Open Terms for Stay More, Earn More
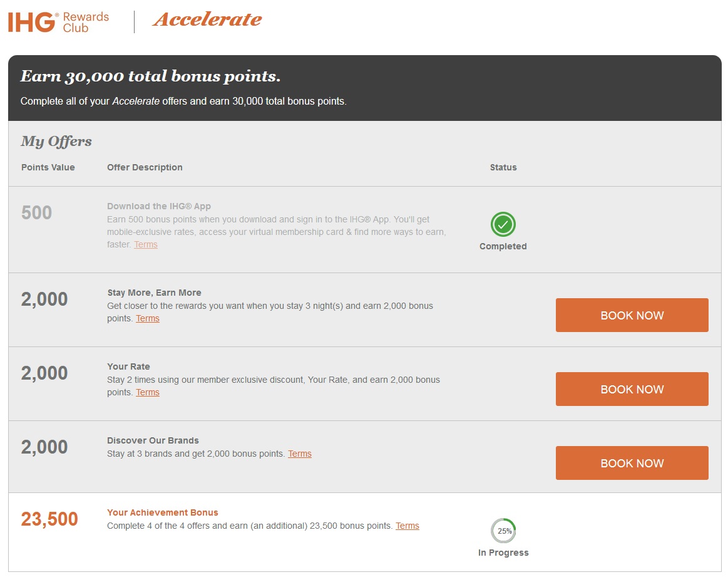The image size is (728, 582). 148,318
